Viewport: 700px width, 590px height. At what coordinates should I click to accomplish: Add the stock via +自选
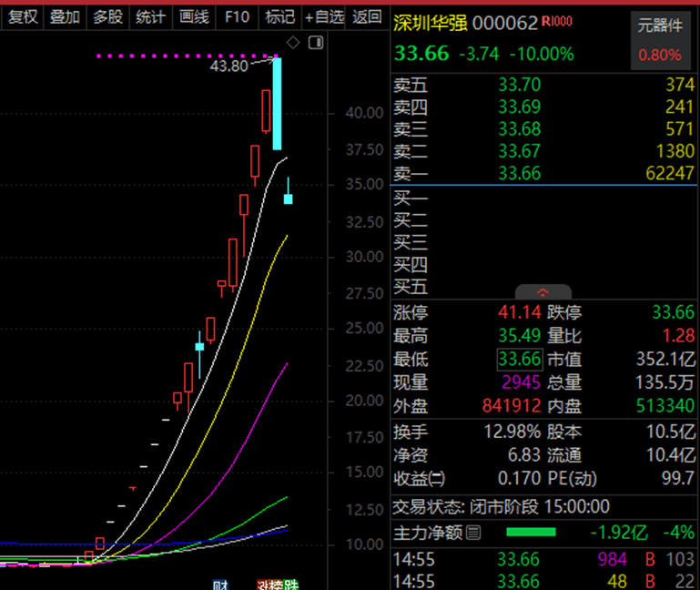tap(324, 16)
